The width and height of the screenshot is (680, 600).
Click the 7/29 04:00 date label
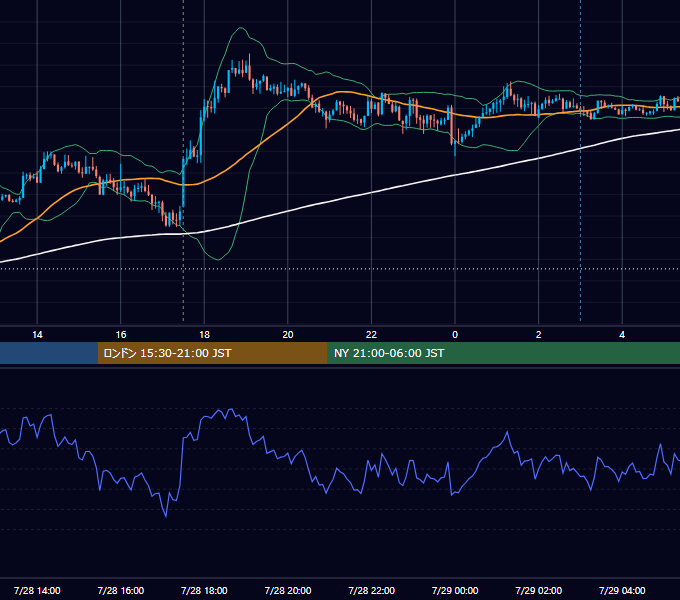622,590
